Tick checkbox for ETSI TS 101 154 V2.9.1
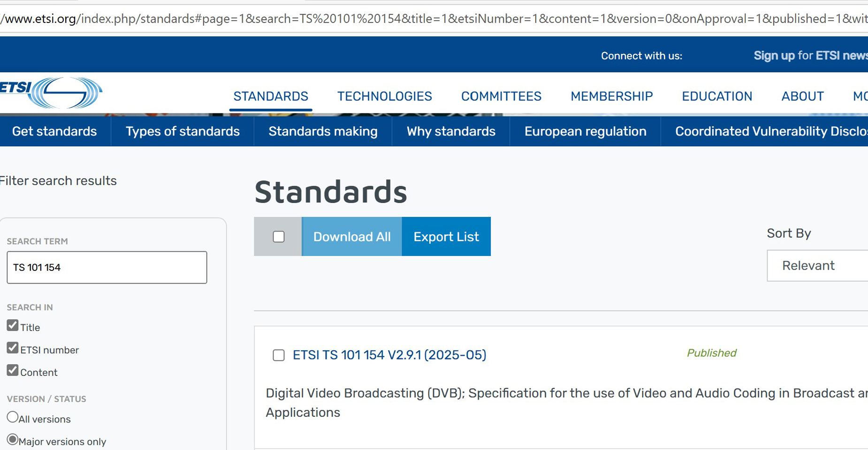Viewport: 868px width, 450px height. click(279, 355)
